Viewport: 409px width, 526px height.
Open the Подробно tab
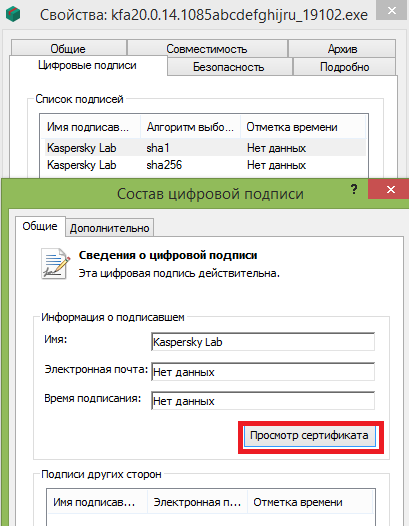[x=345, y=67]
